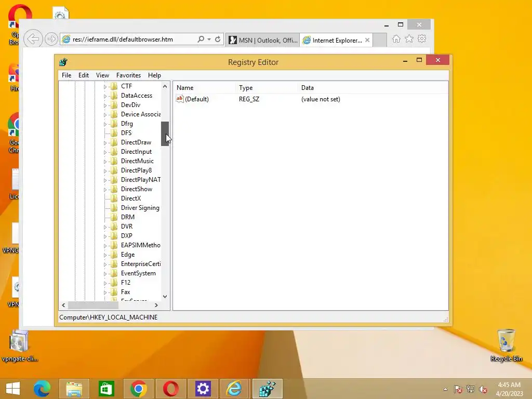Screen dimensions: 532x399
Task: Go forward in Internet Explorer
Action: point(51,39)
